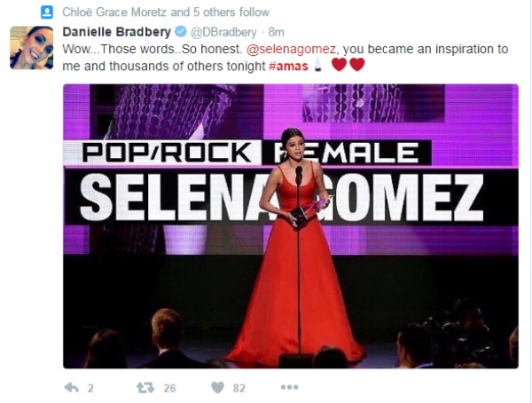Image resolution: width=532 pixels, height=403 pixels.
Task: Open the 8m tweet timestamp
Action: point(276,32)
